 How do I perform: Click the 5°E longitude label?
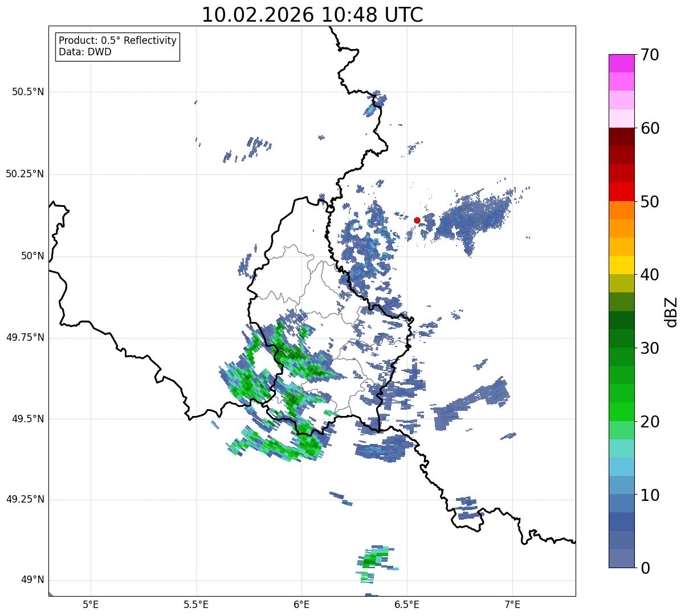91,604
